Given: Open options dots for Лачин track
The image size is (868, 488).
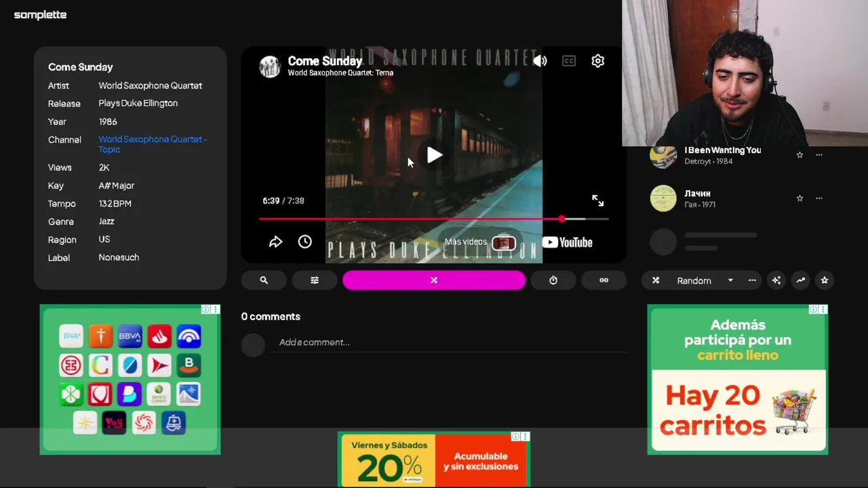Looking at the screenshot, I should pos(819,198).
